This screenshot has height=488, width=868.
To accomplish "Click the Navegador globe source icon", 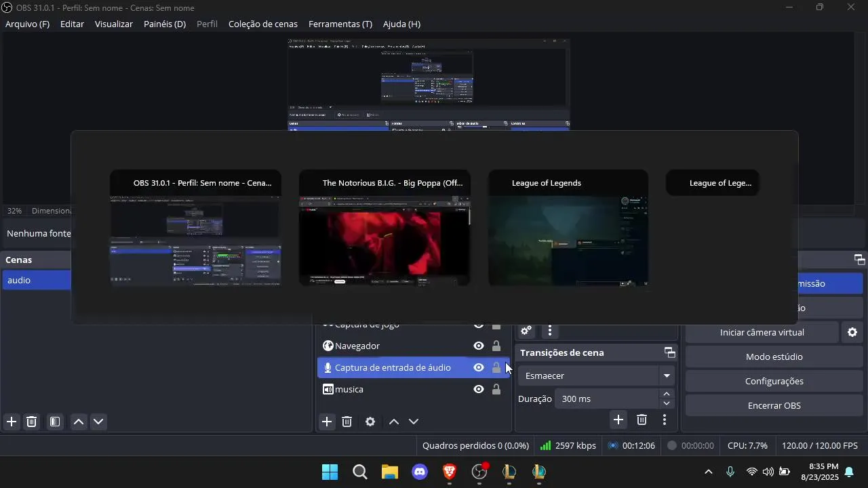I will (328, 346).
